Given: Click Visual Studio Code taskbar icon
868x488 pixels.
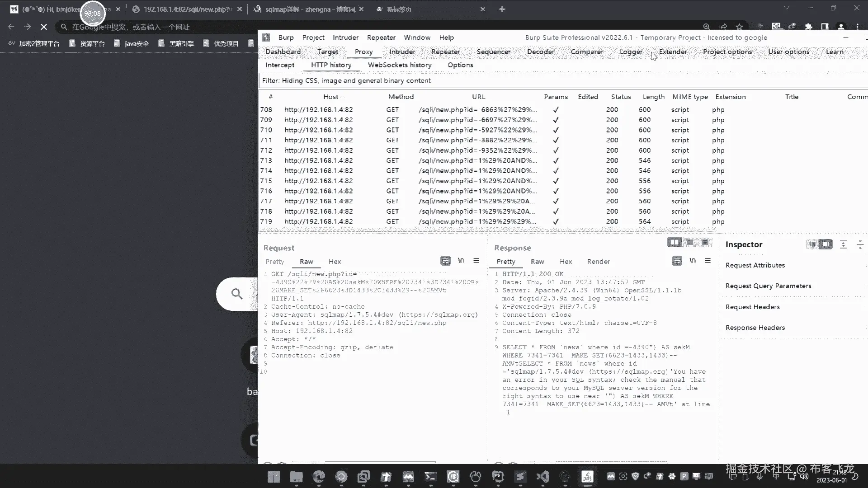Looking at the screenshot, I should [x=542, y=476].
